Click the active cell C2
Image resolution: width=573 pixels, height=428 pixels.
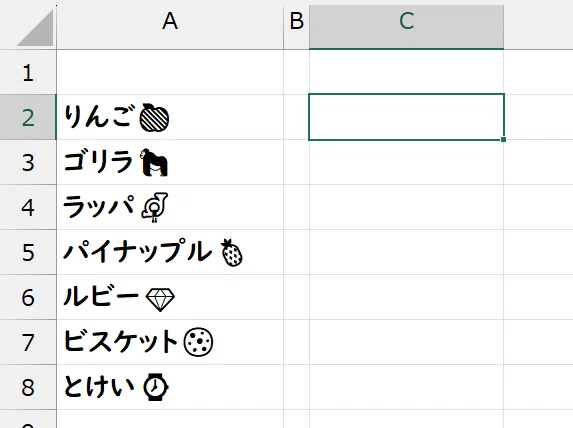click(x=406, y=117)
